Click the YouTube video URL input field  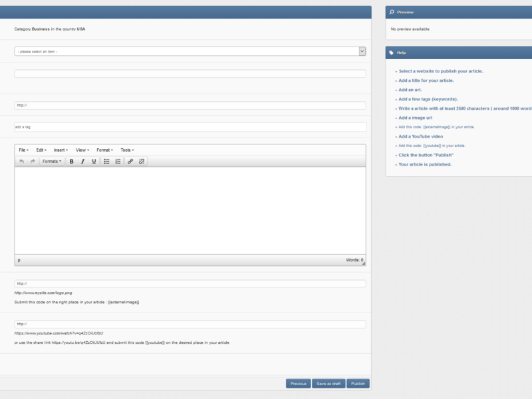pos(190,324)
